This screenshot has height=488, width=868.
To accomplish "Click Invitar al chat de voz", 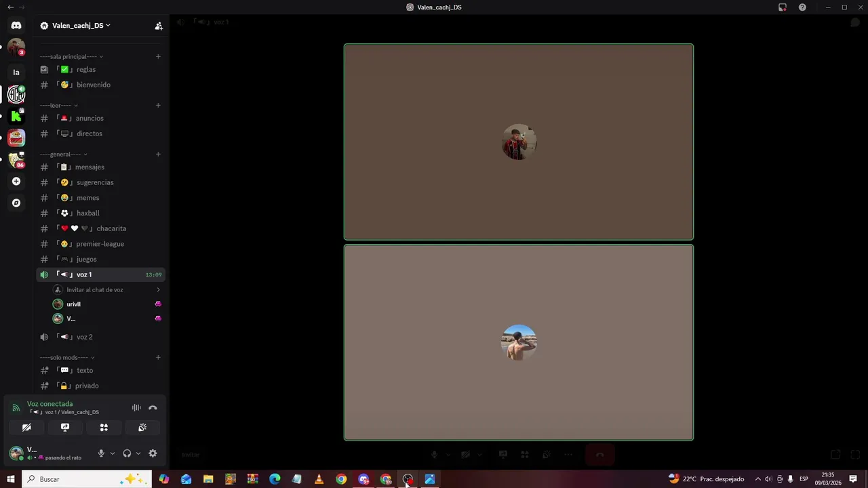I will click(107, 289).
